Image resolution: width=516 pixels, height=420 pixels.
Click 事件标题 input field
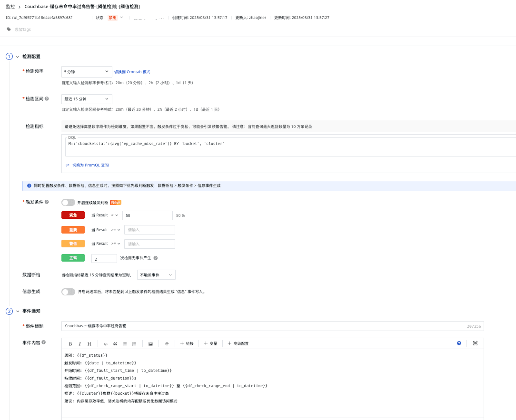pyautogui.click(x=272, y=326)
